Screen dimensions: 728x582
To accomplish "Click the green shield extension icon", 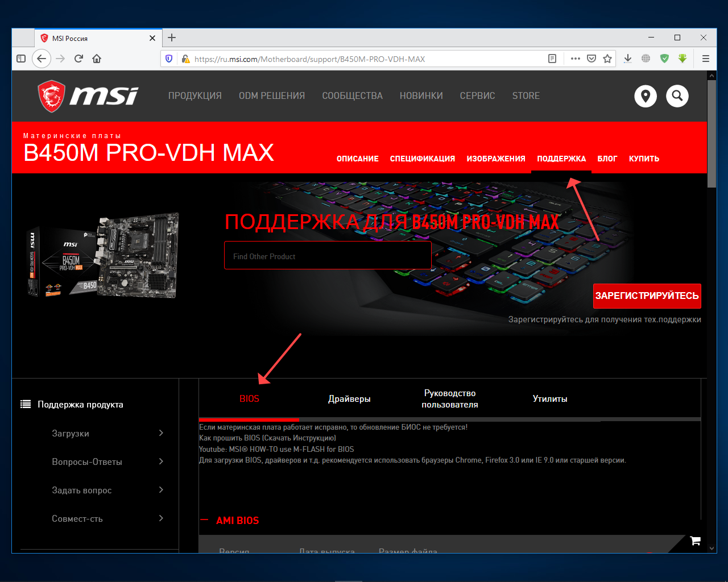I will (664, 59).
